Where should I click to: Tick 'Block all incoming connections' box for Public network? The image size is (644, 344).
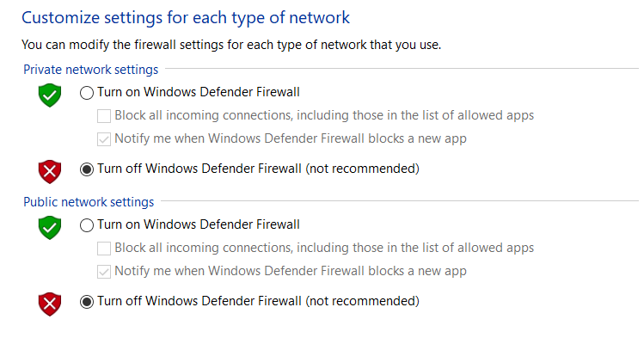pos(104,248)
